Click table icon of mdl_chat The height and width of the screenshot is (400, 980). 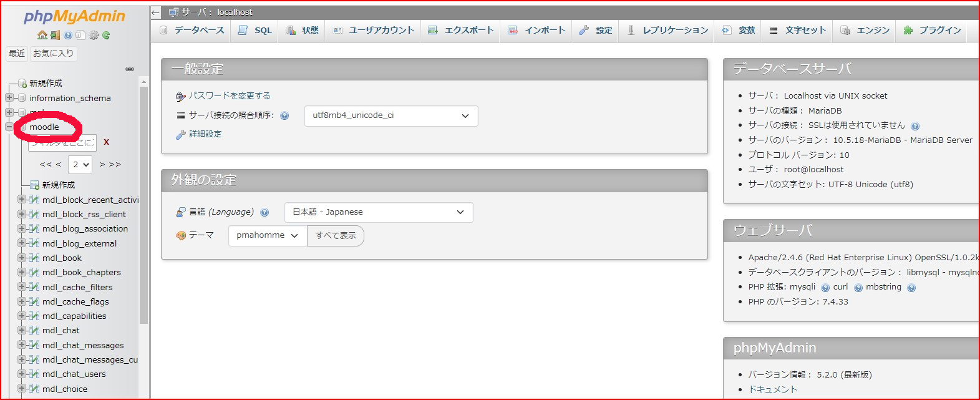(35, 330)
